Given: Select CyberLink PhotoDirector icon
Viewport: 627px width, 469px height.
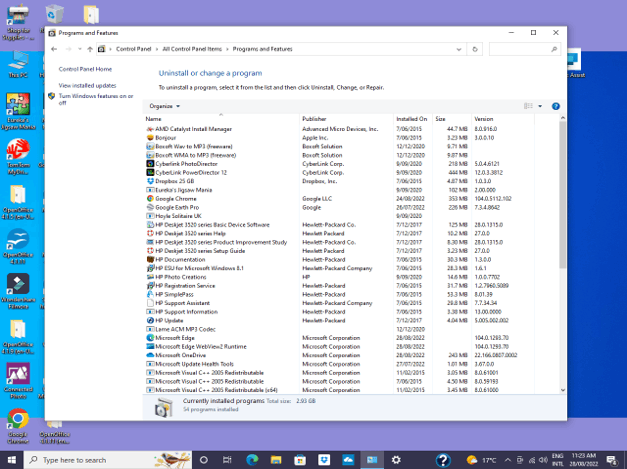Looking at the screenshot, I should [150, 164].
